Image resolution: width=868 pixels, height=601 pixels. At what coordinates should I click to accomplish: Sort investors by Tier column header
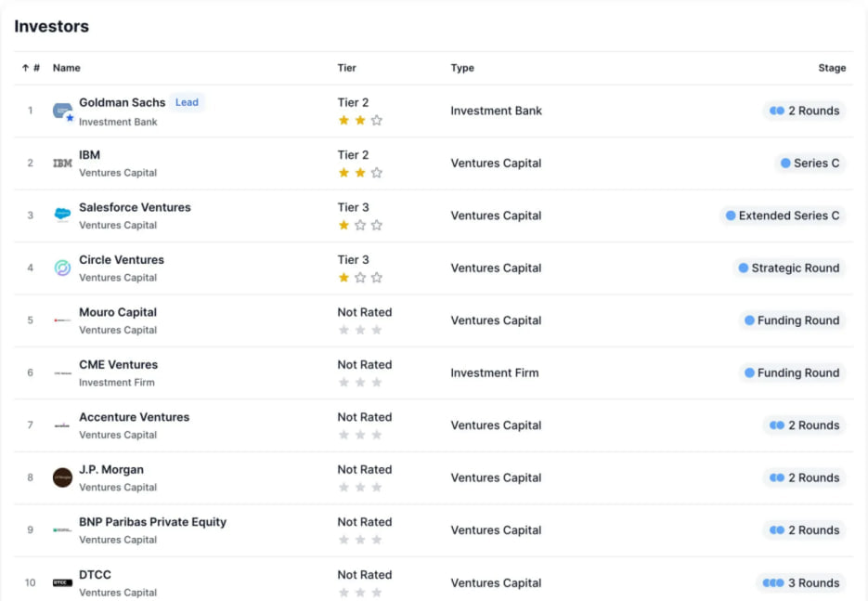(346, 68)
